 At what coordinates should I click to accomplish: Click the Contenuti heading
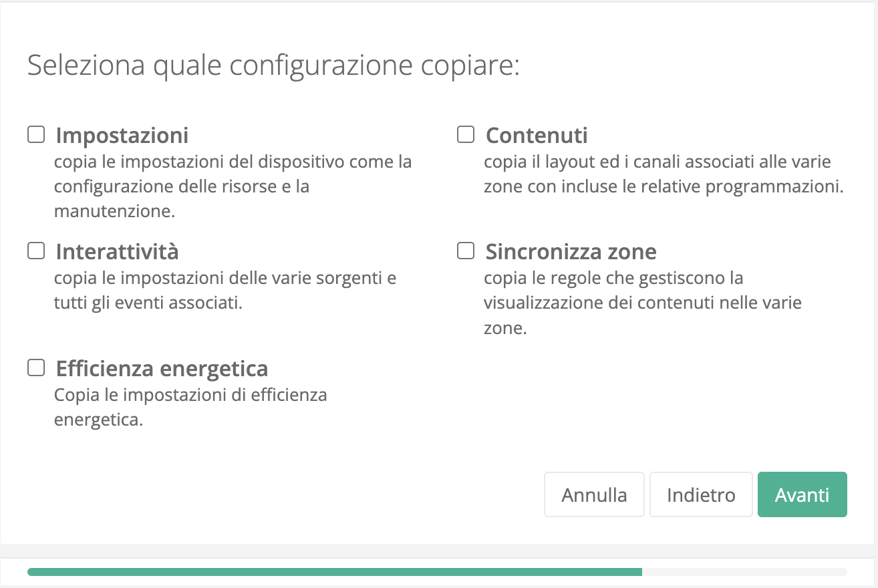pyautogui.click(x=537, y=136)
